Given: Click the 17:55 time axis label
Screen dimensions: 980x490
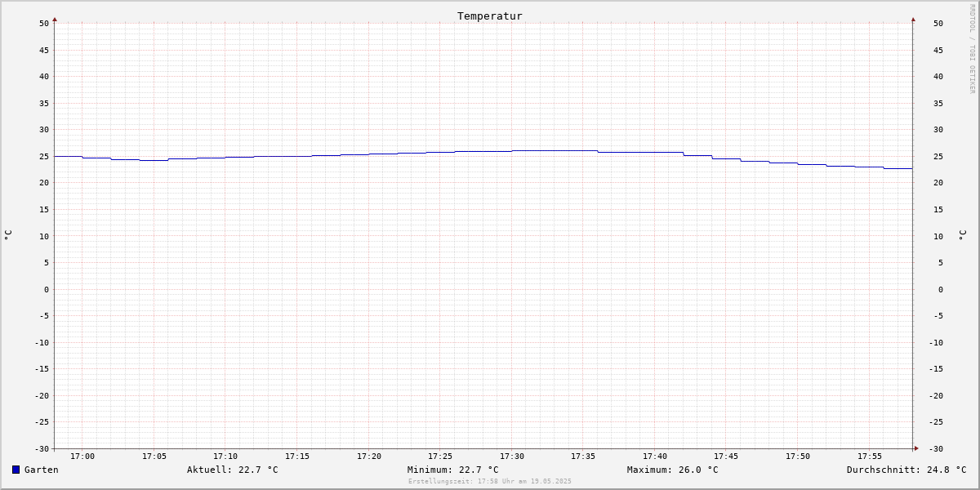Looking at the screenshot, I should (x=870, y=456).
